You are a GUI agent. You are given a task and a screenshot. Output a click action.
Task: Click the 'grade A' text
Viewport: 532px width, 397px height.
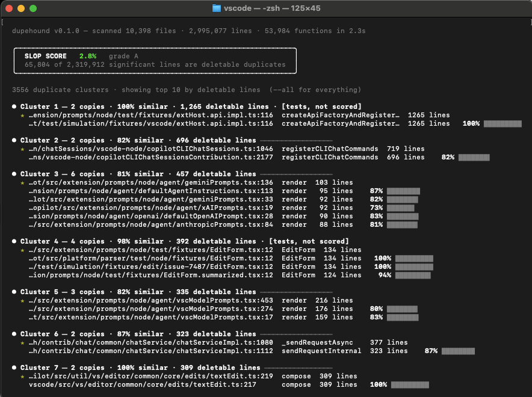pos(123,57)
